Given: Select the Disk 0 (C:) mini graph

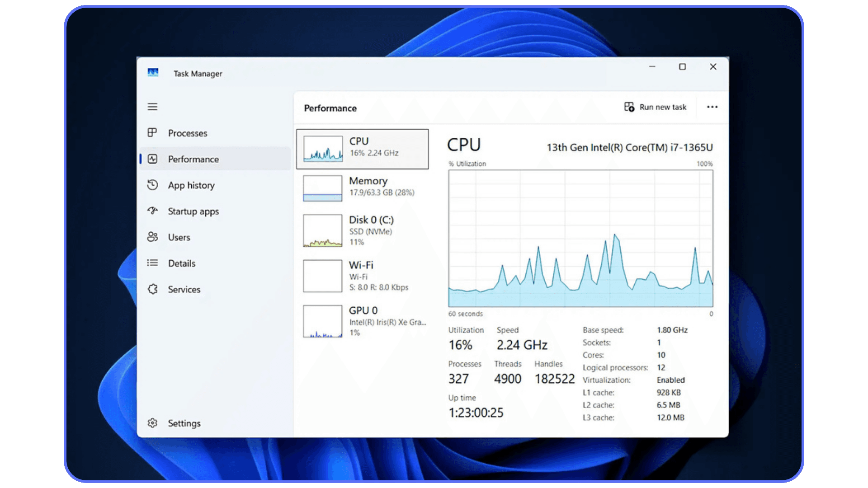Looking at the screenshot, I should (x=323, y=230).
